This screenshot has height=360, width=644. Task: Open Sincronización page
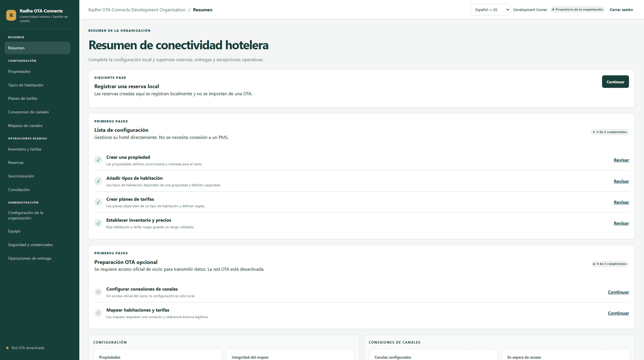[x=38, y=176]
